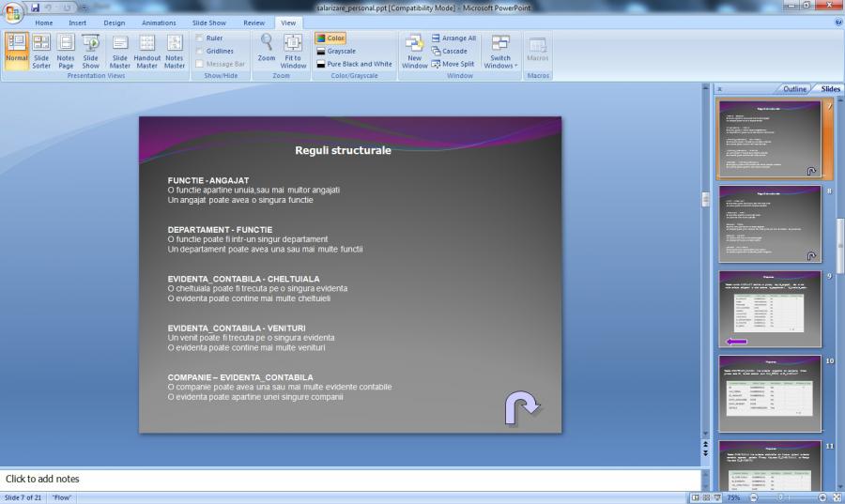Open a New Window
Screen dimensions: 845x504
(414, 51)
